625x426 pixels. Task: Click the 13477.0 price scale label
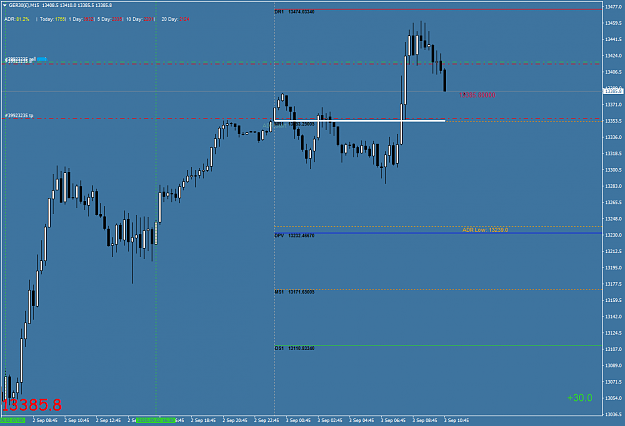(x=613, y=7)
